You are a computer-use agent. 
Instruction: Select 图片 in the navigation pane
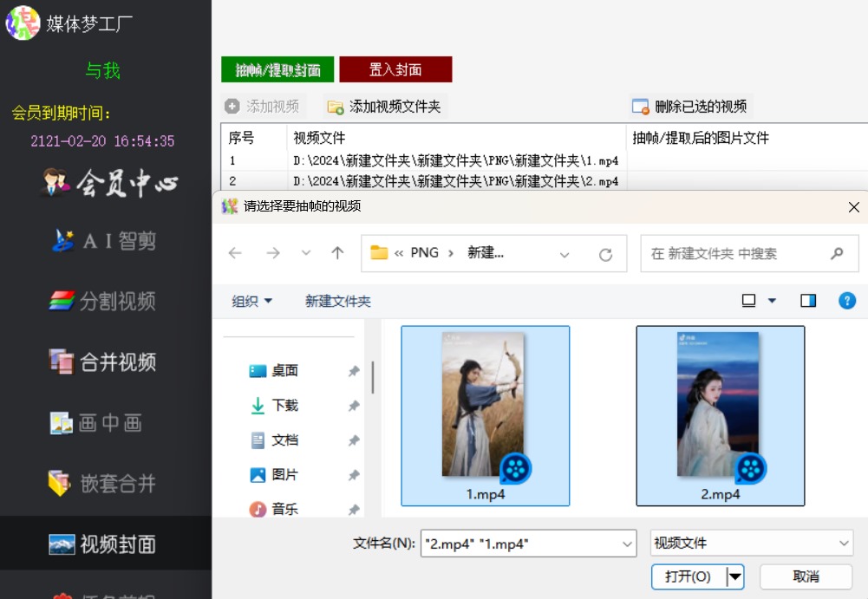274,474
